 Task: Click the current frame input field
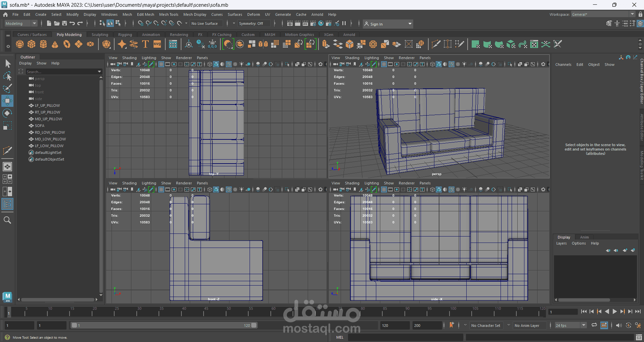pyautogui.click(x=562, y=312)
